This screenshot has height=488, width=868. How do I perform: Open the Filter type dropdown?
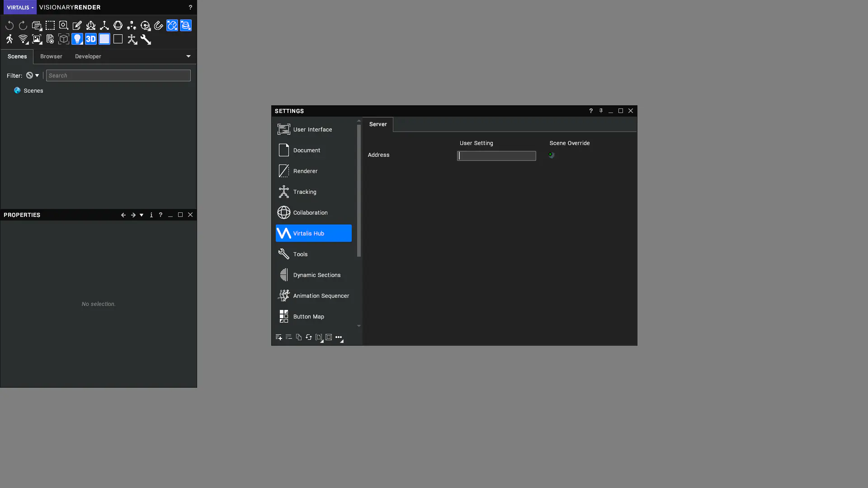tap(33, 75)
